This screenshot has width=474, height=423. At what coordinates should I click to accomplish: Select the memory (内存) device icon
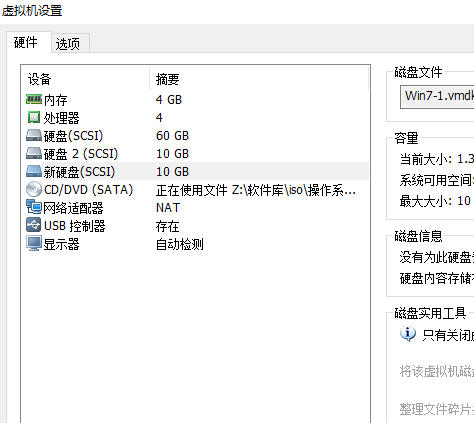pos(34,99)
